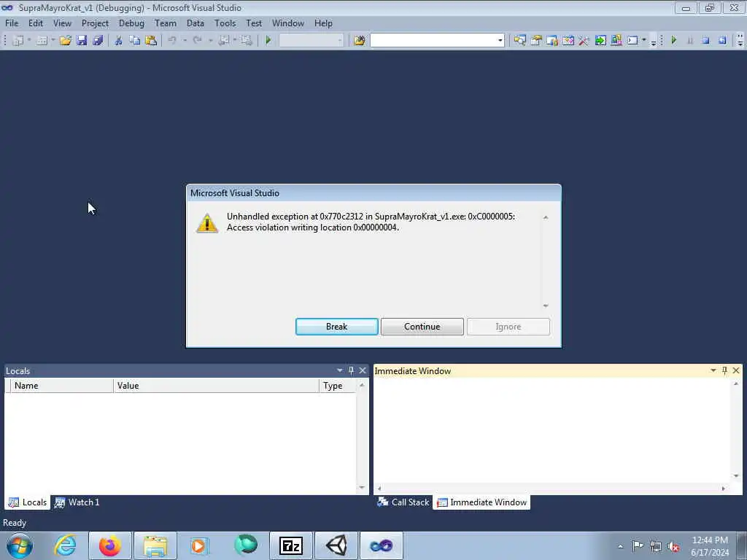Click the Navigate Forward icon
The width and height of the screenshot is (747, 560).
tap(247, 41)
